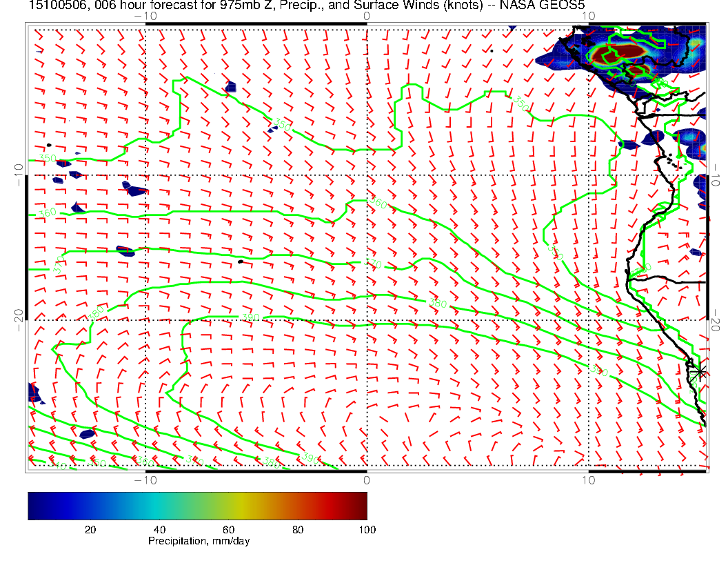Click the "Precipitation, mm/day" colorbar caption
The image size is (728, 563).
pos(199,541)
